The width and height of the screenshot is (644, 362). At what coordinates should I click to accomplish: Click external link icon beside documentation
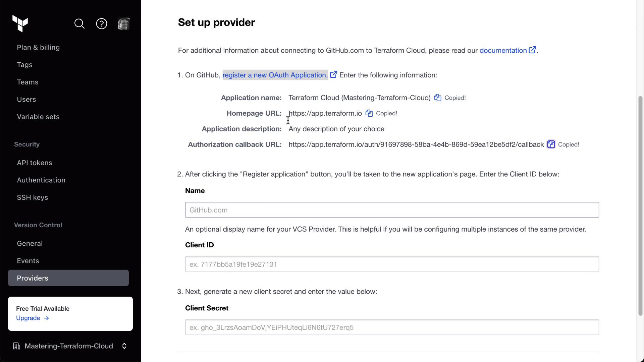(x=532, y=50)
